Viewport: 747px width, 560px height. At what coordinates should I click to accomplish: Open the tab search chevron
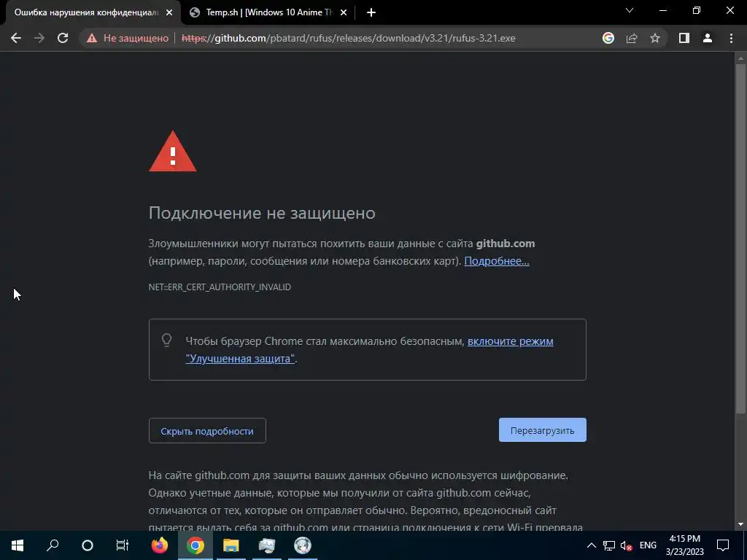630,10
